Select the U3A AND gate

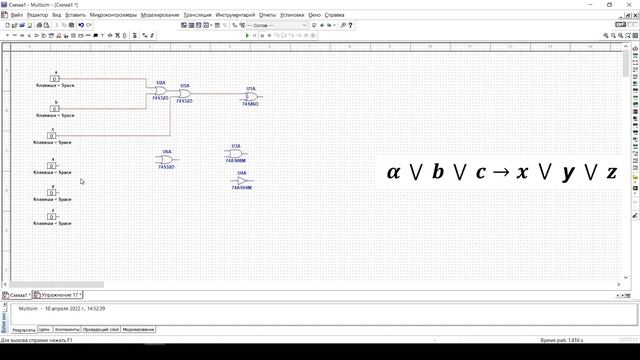[x=236, y=153]
